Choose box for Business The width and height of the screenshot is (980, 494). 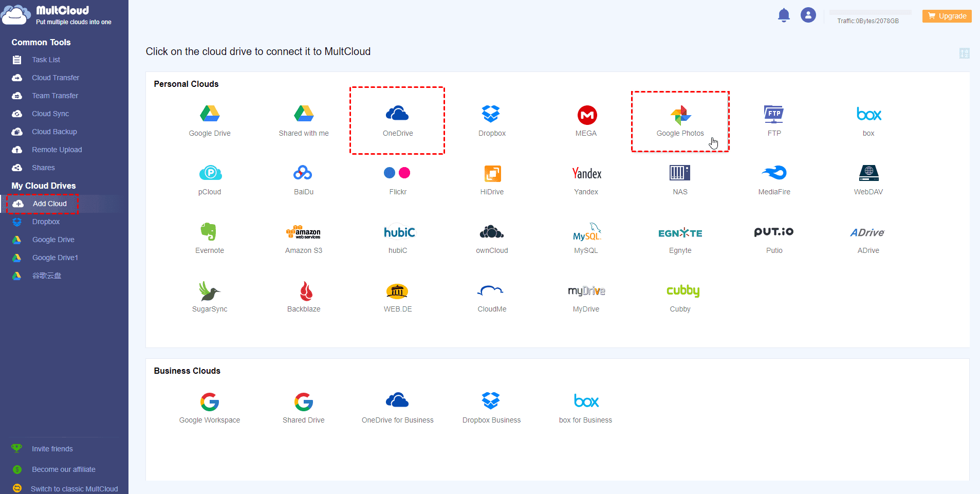[x=586, y=408]
